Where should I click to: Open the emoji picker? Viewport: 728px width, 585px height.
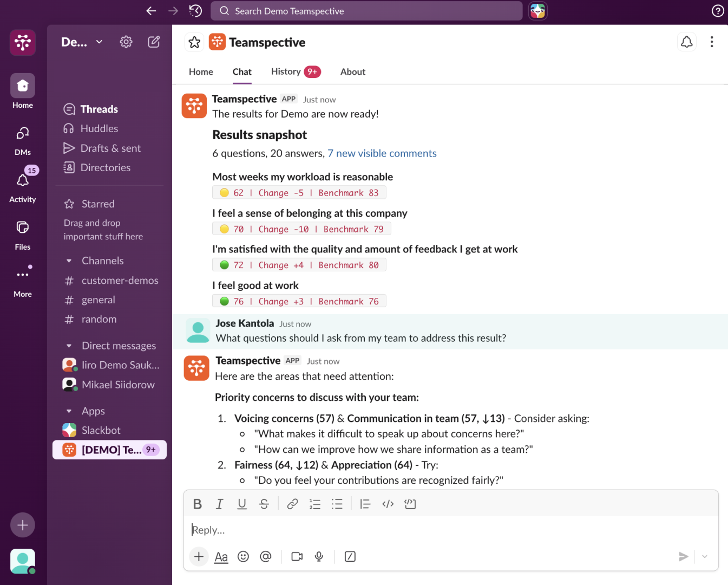pyautogui.click(x=244, y=556)
